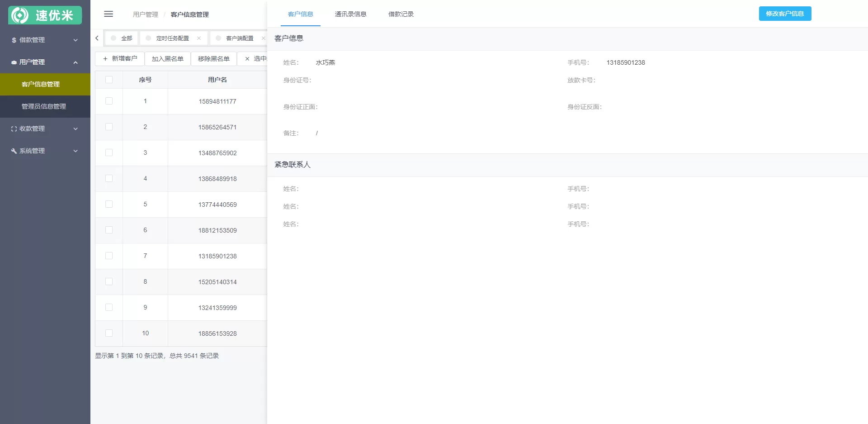868x424 pixels.
Task: Click the 加入黑名单 button
Action: [168, 58]
